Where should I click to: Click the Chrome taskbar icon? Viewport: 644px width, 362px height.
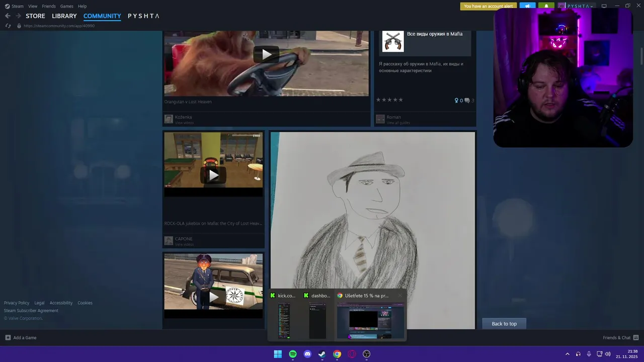pyautogui.click(x=337, y=354)
